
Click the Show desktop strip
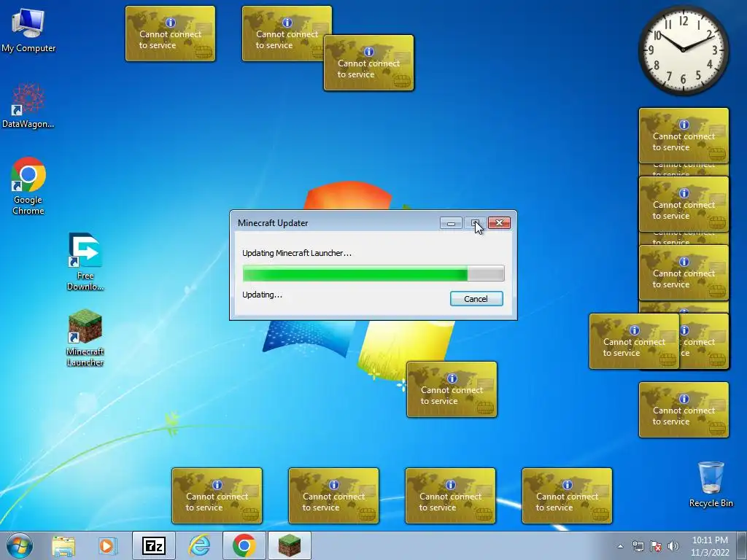pyautogui.click(x=742, y=545)
